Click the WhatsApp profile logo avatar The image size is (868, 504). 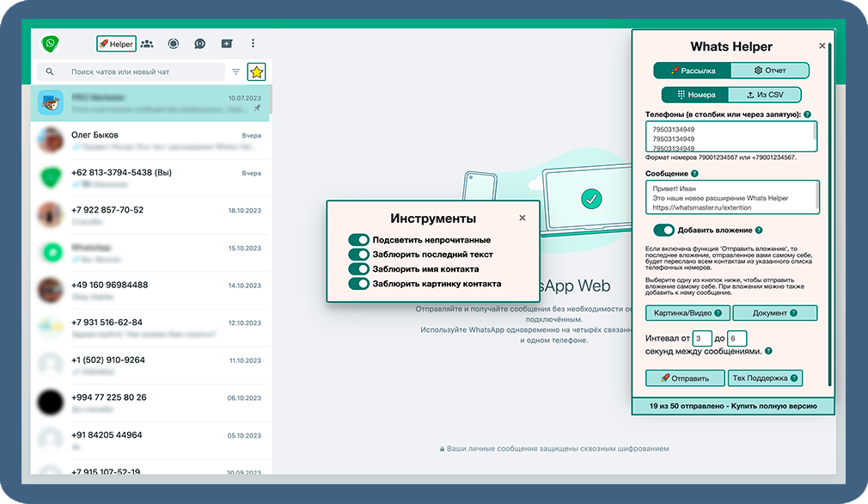(51, 43)
